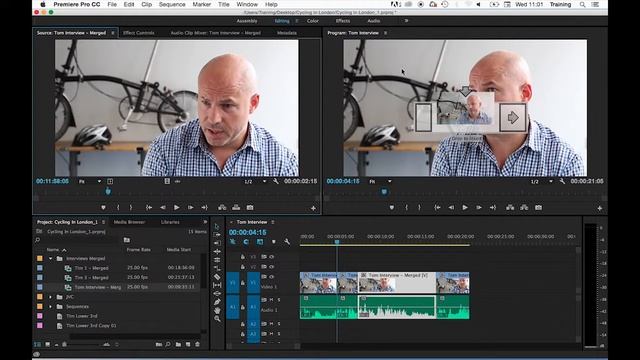This screenshot has height=360, width=640.
Task: Export frame from Program monitor camera icon
Action: point(538,207)
